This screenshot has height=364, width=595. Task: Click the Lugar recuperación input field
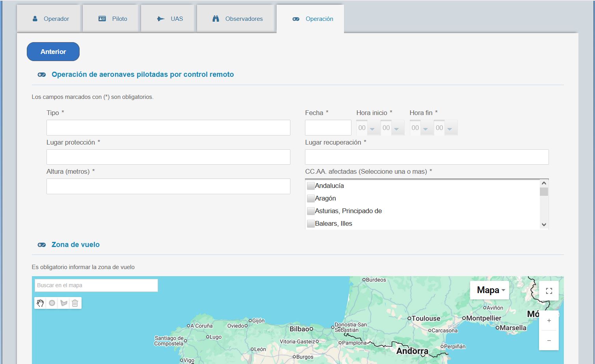tap(427, 157)
